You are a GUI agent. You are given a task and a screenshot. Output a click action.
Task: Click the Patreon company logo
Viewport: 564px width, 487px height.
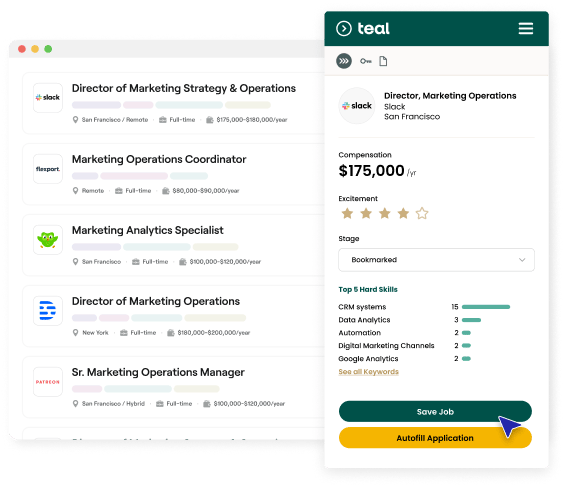(x=48, y=382)
